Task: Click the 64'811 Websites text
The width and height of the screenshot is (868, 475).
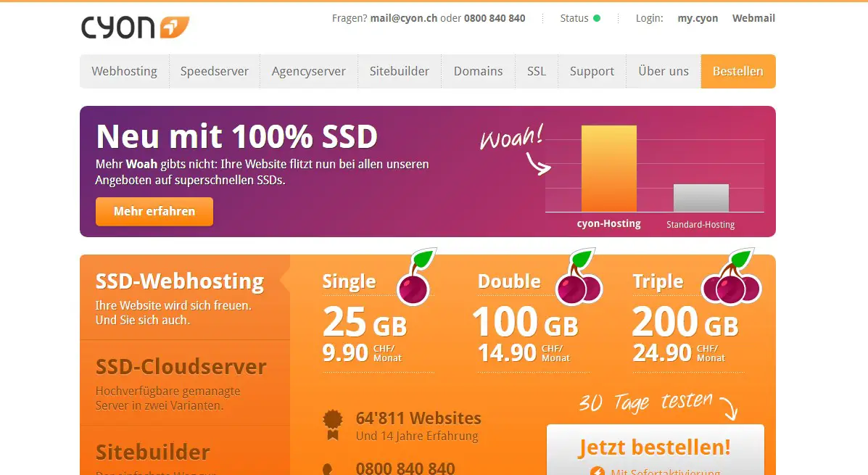Action: (418, 418)
